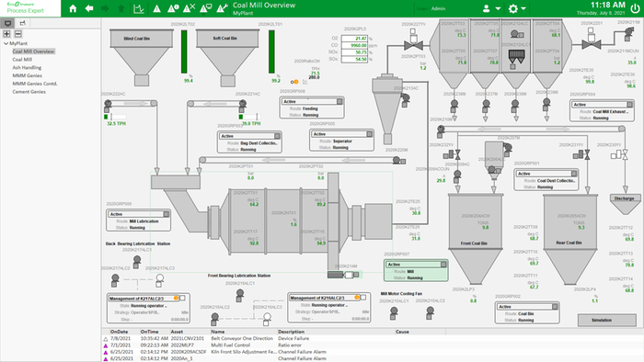Toggle checkbox in Management of K217ALC2/3
The width and height of the screenshot is (644, 362).
pyautogui.click(x=182, y=298)
